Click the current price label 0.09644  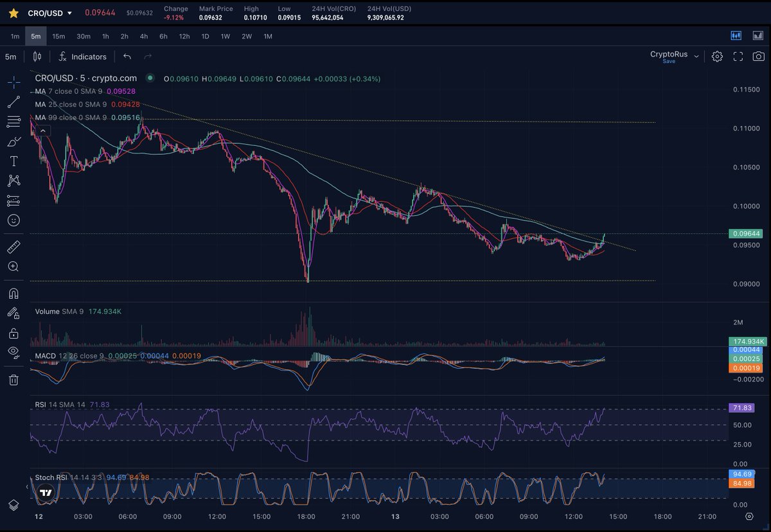(x=745, y=234)
